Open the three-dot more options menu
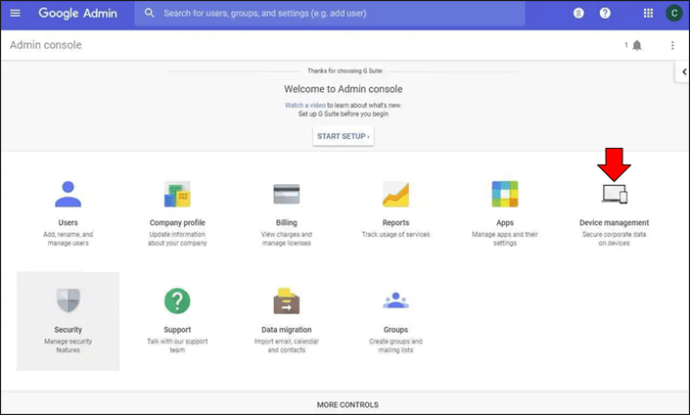 [x=672, y=45]
